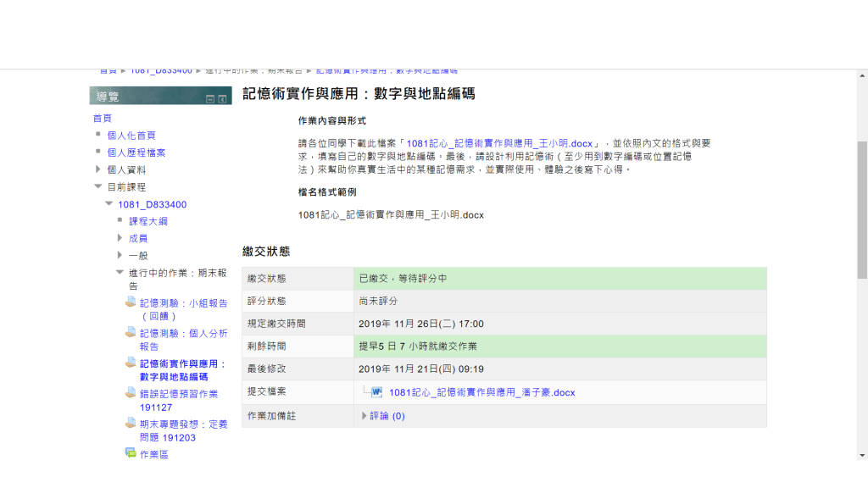The image size is (868, 488).
Task: Click the assignment icon next to 記憶測驗:個人分析報告
Action: point(131,332)
